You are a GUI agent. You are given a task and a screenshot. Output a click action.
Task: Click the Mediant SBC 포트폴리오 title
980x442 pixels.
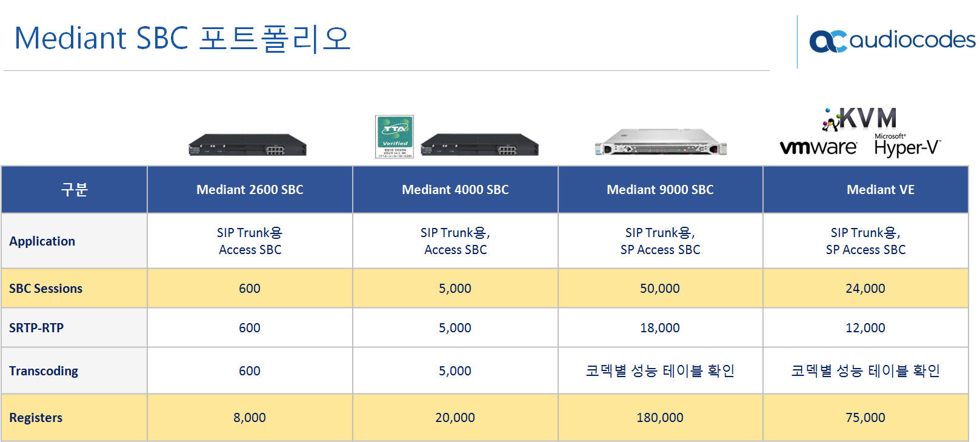click(182, 38)
